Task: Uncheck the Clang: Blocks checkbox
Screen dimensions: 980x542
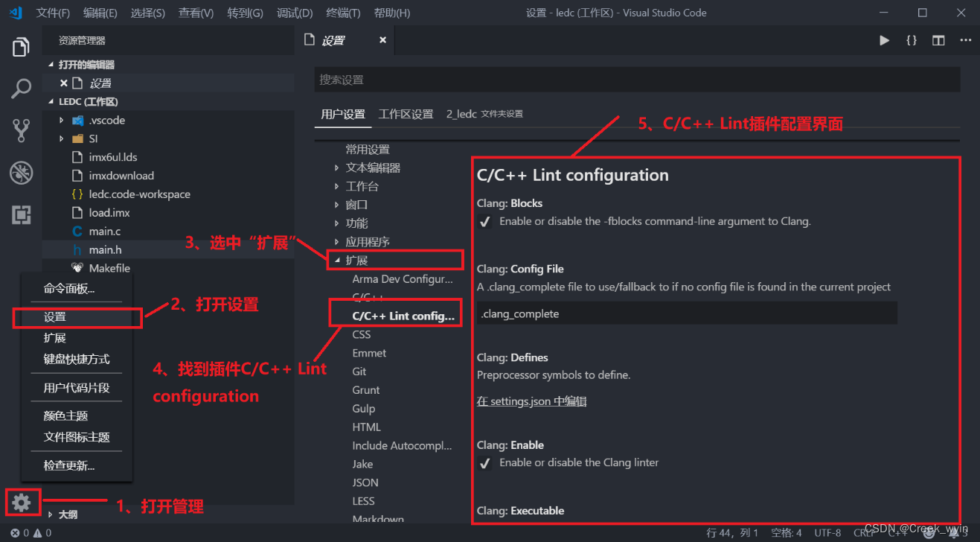Action: coord(485,221)
